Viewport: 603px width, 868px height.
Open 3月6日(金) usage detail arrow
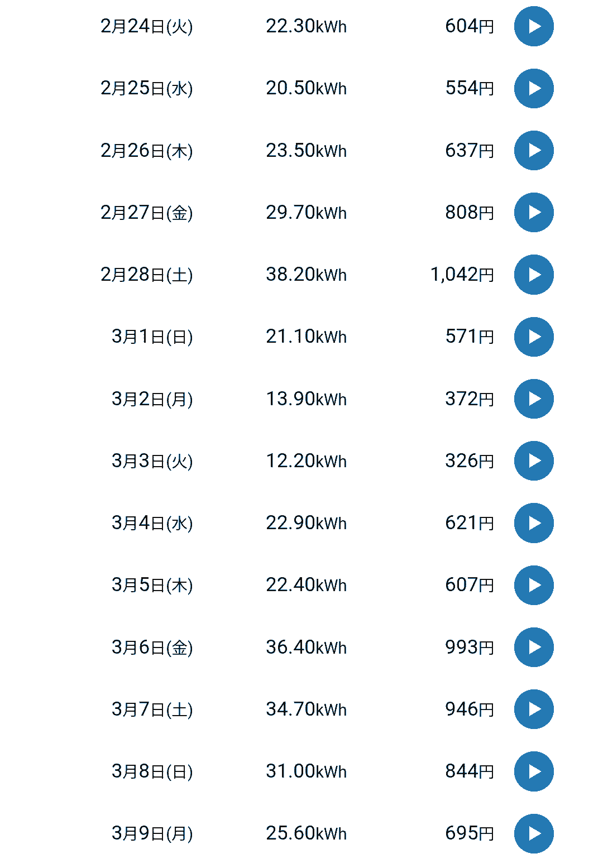pos(534,648)
